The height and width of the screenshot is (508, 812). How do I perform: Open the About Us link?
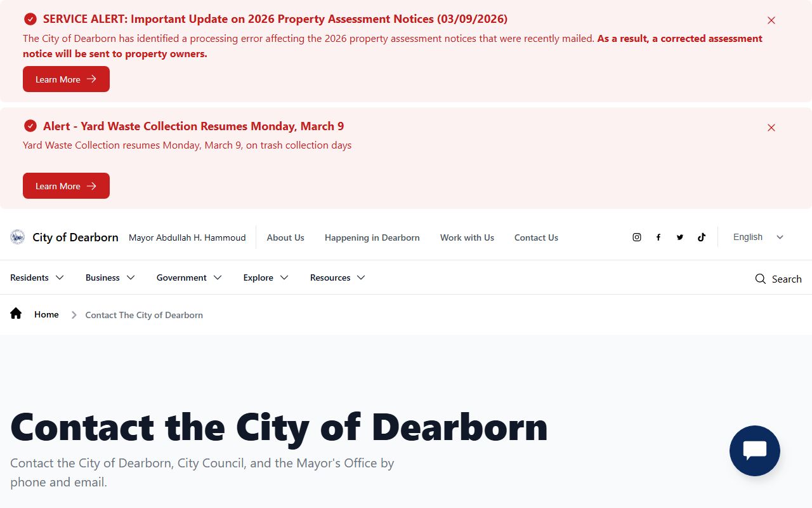coord(285,237)
